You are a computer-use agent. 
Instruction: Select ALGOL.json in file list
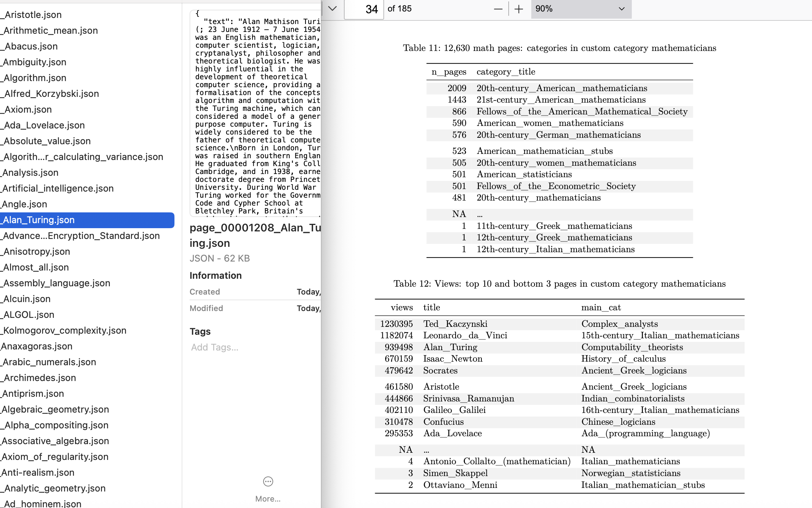click(x=29, y=315)
